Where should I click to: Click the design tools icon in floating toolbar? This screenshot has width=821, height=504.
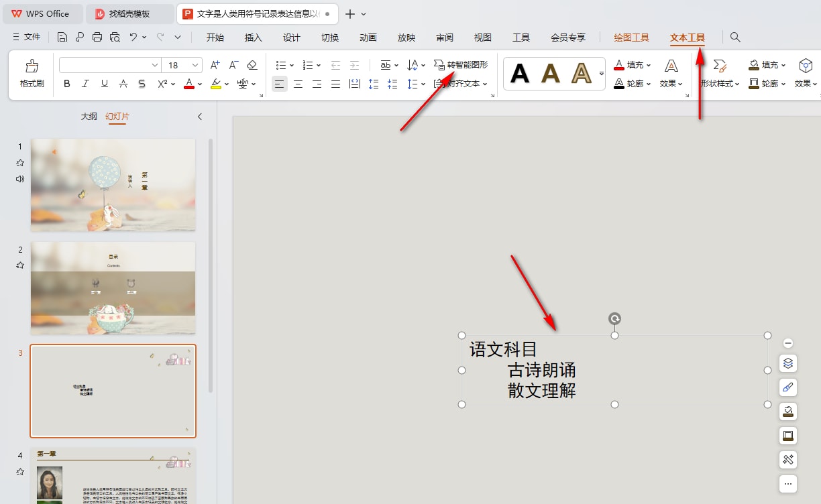(788, 459)
